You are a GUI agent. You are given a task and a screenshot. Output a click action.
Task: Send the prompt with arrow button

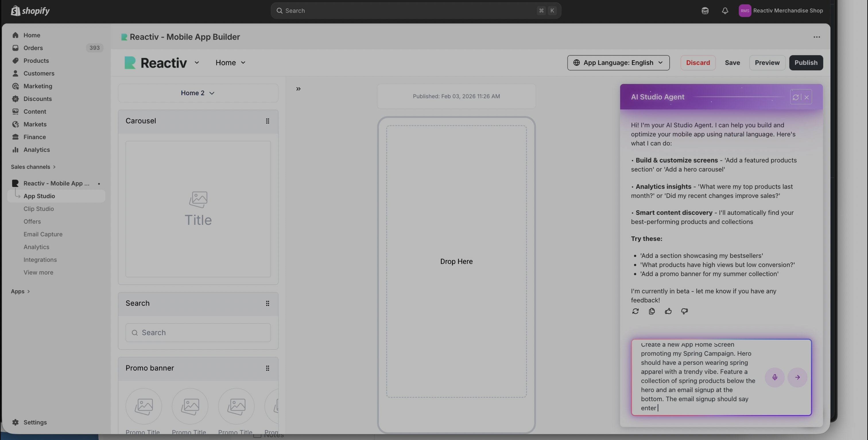pyautogui.click(x=797, y=377)
